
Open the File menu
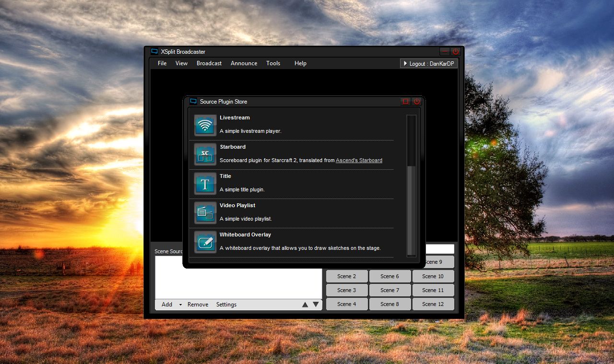click(163, 63)
